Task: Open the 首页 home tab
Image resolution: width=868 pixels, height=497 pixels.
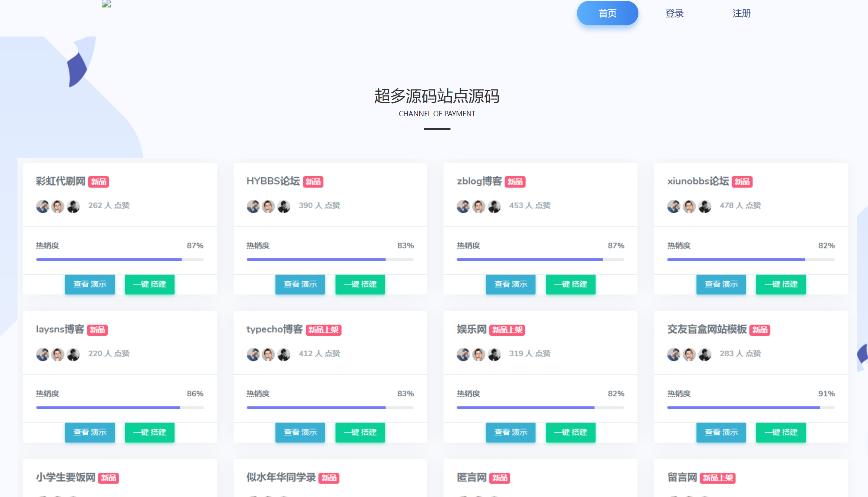Action: [607, 13]
